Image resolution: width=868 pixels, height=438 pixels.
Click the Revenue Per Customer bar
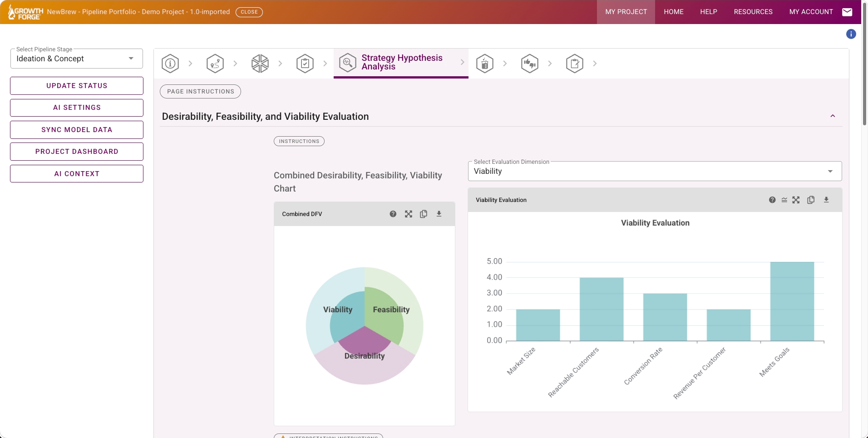pyautogui.click(x=729, y=325)
